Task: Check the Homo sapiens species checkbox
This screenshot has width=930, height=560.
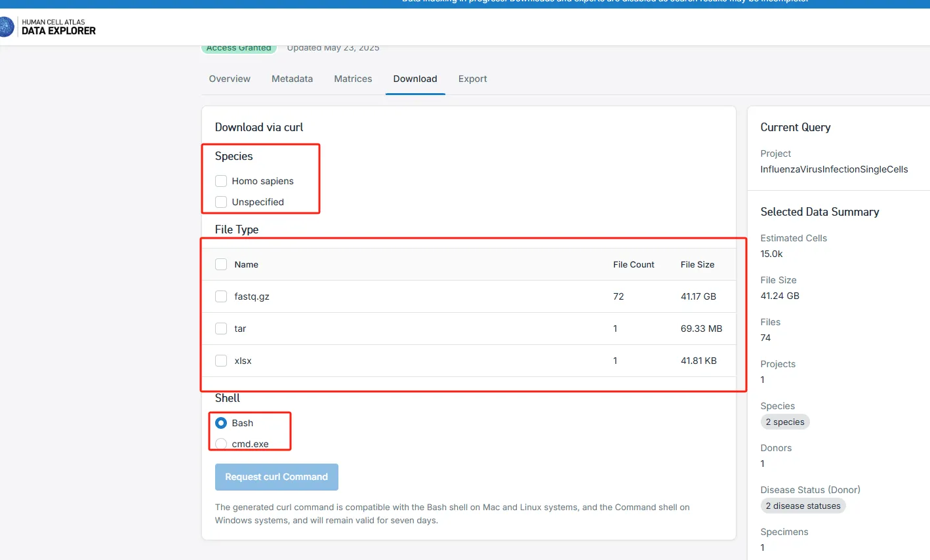Action: 221,181
